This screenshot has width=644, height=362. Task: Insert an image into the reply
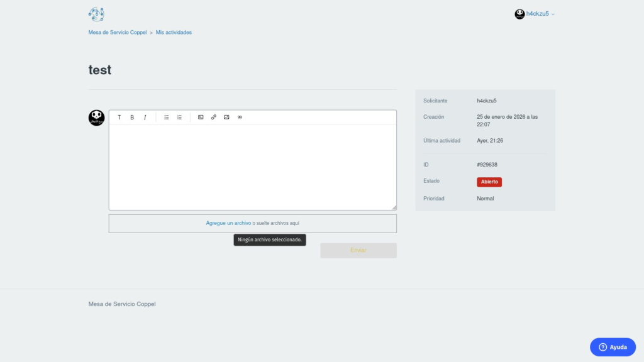pos(226,118)
